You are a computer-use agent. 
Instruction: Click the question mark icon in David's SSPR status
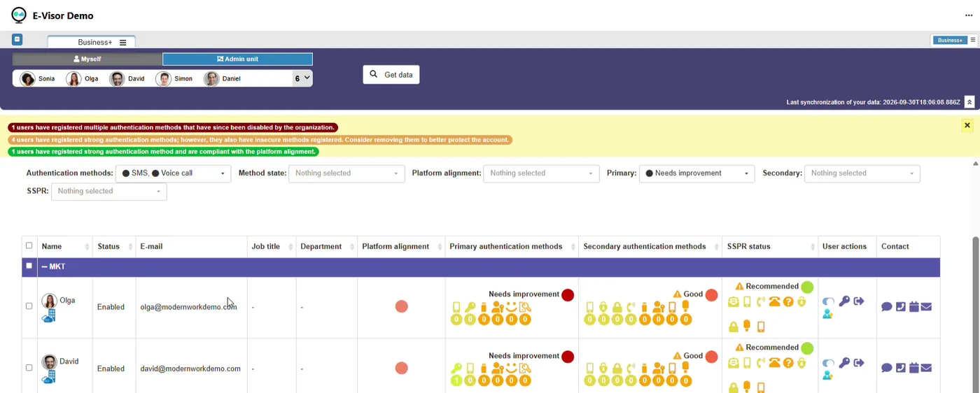[788, 363]
